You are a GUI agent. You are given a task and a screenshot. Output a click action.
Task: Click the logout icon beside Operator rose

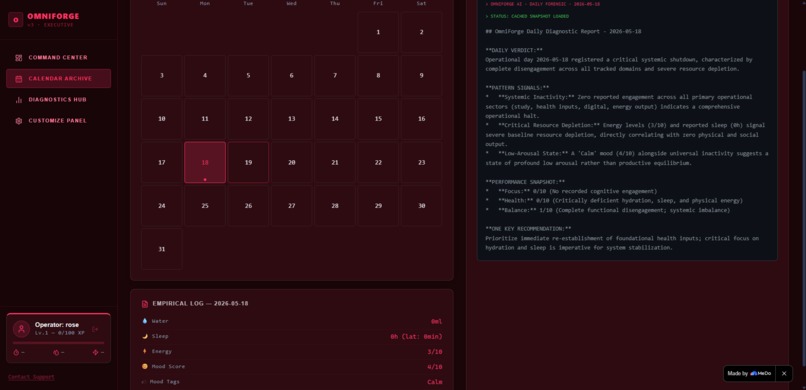point(95,329)
